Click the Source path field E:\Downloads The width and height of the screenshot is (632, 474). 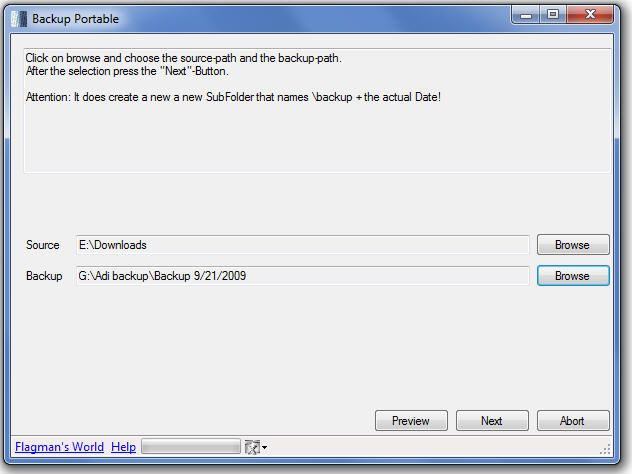click(302, 245)
